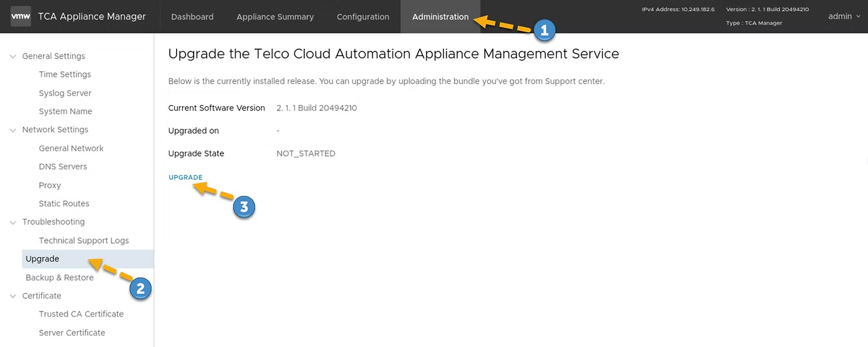Open the DNS Servers page

click(x=63, y=166)
